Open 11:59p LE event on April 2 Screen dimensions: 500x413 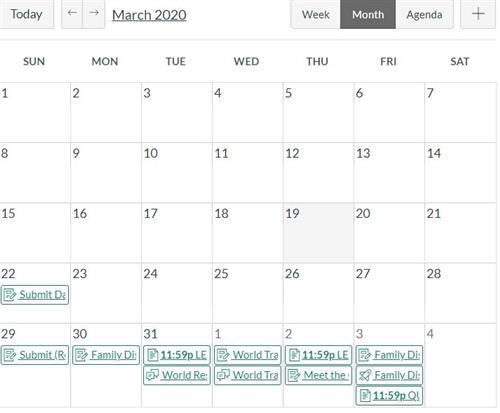tap(318, 355)
